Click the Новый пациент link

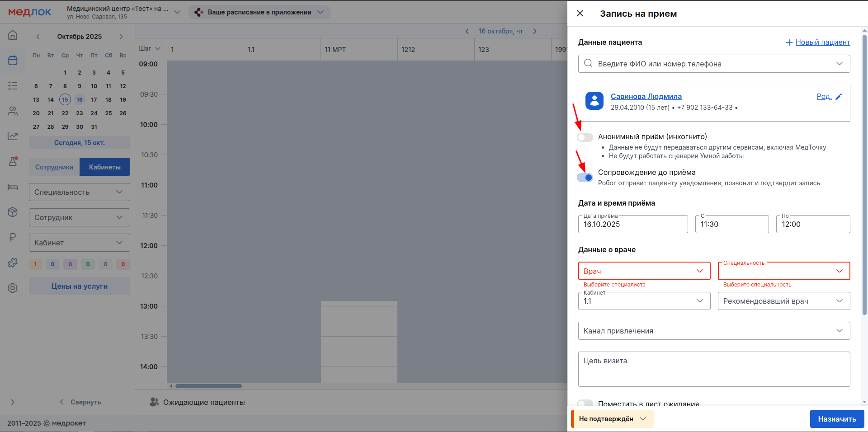pyautogui.click(x=822, y=42)
